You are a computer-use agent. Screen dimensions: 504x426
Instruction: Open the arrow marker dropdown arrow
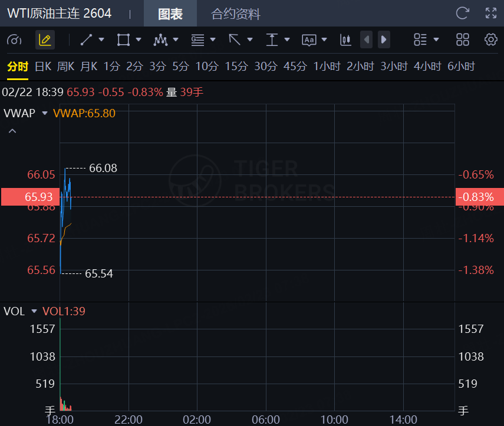tap(250, 39)
